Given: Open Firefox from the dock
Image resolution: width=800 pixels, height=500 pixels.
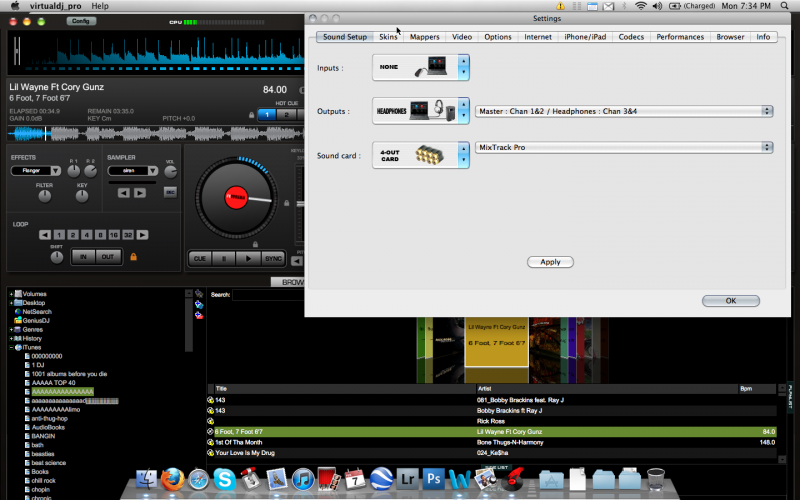Looking at the screenshot, I should point(172,479).
